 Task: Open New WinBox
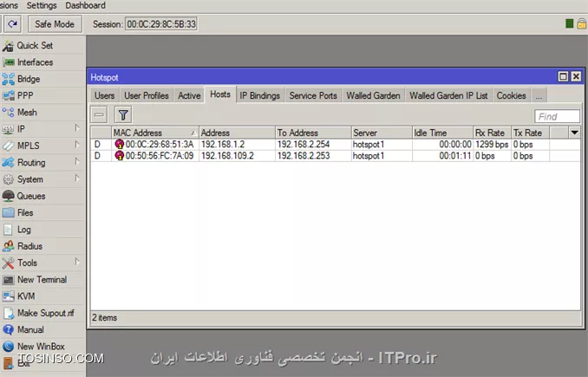pyautogui.click(x=41, y=347)
